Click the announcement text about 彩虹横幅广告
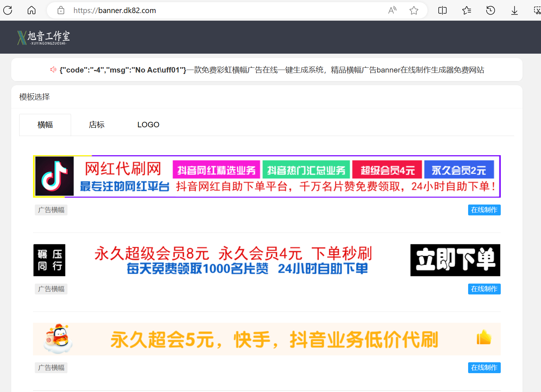Viewport: 541px width, 392px height. (x=272, y=70)
